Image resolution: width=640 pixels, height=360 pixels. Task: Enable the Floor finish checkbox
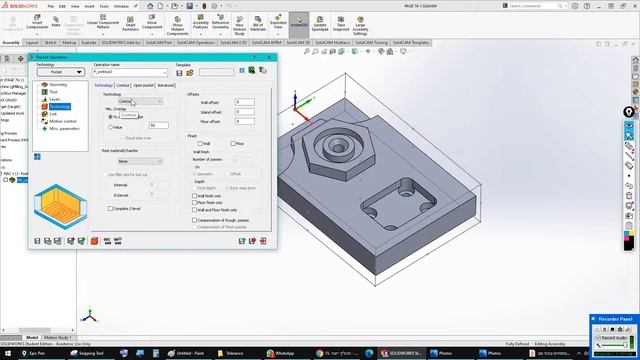[233, 143]
